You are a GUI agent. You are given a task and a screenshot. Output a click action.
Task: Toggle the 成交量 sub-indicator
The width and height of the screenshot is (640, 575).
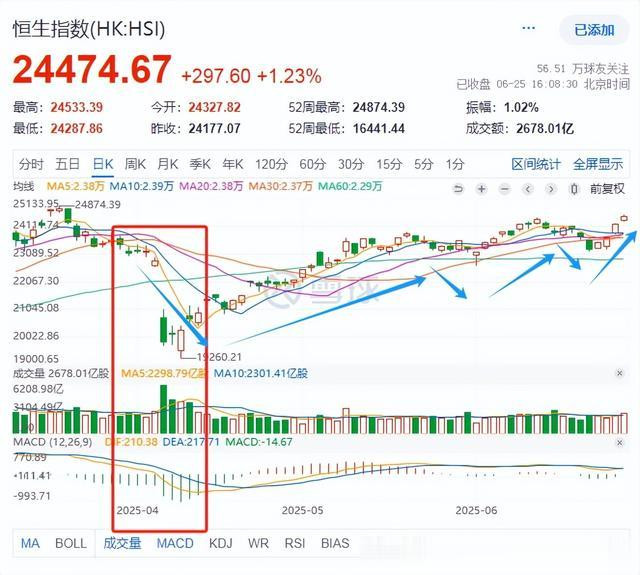(122, 543)
